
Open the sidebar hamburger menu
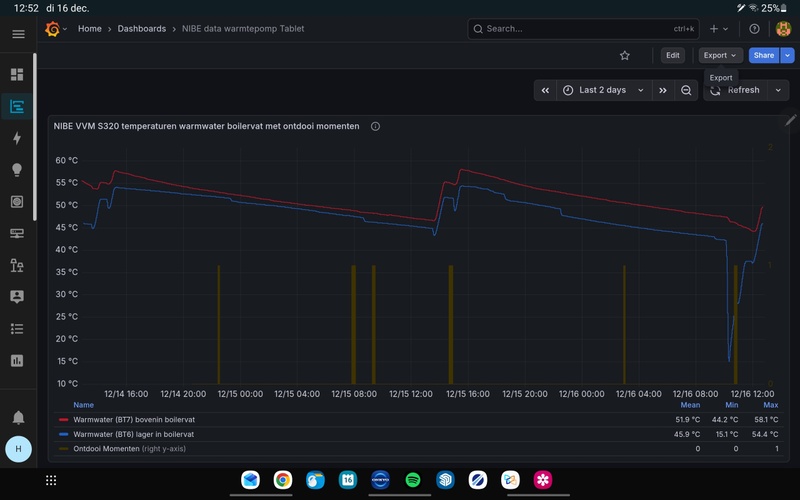tap(18, 34)
